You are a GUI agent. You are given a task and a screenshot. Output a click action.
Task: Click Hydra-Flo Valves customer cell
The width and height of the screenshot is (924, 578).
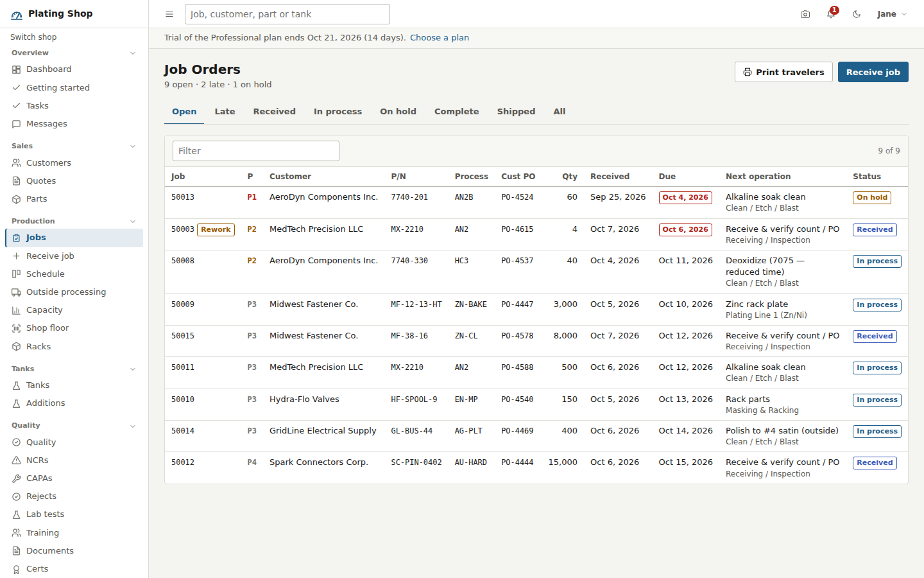click(x=304, y=399)
